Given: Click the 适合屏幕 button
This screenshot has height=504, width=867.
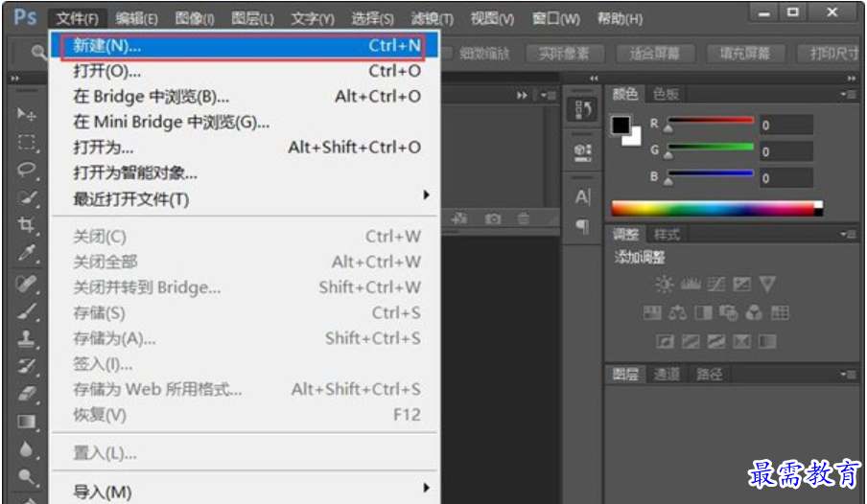Looking at the screenshot, I should (x=655, y=54).
